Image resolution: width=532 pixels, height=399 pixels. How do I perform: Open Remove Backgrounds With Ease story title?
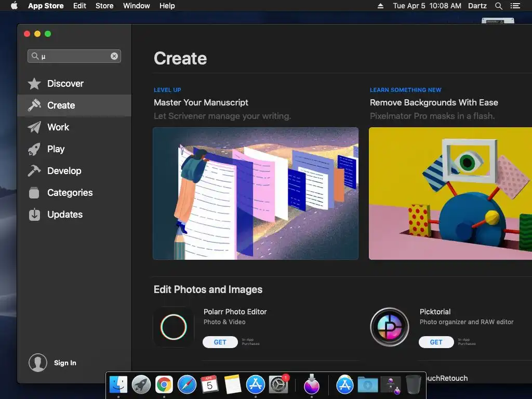pos(434,102)
